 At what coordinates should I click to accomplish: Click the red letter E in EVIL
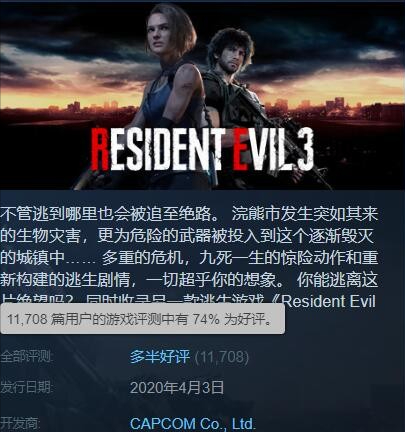pos(239,149)
